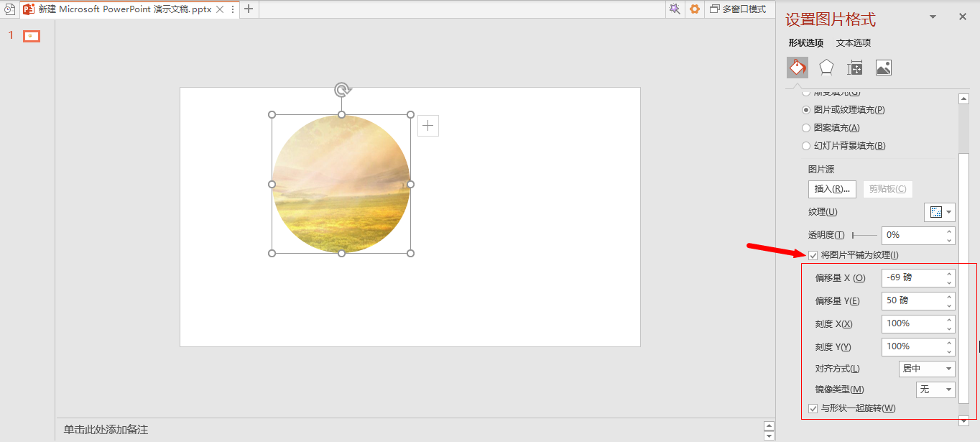Select slide 1 thumbnail
Screen dimensions: 980x442
[x=31, y=36]
